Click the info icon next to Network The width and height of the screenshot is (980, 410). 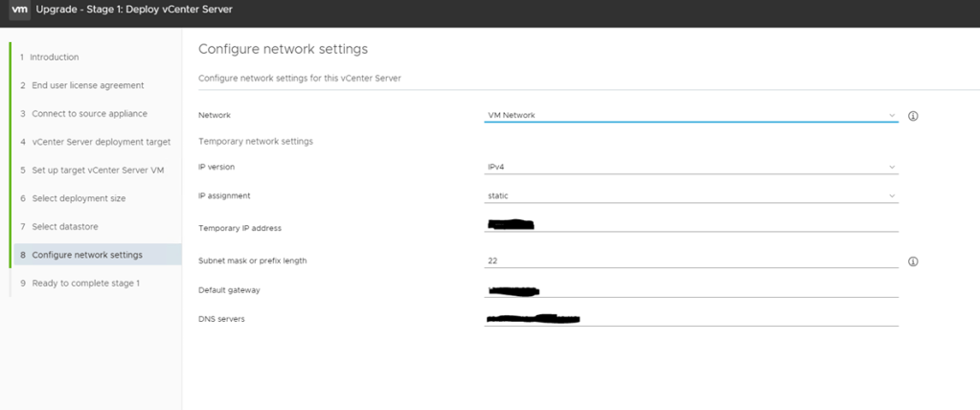(913, 116)
